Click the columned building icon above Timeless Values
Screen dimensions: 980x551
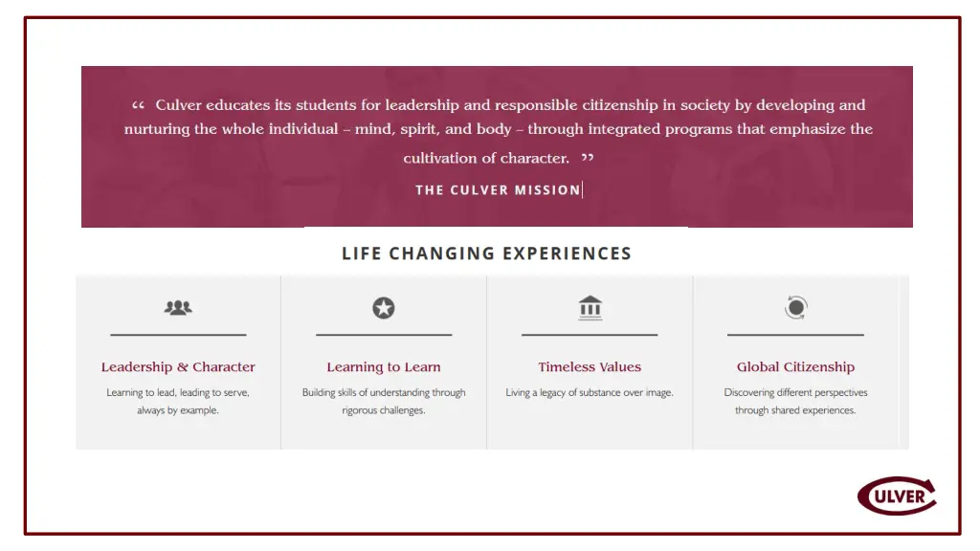[x=590, y=307]
